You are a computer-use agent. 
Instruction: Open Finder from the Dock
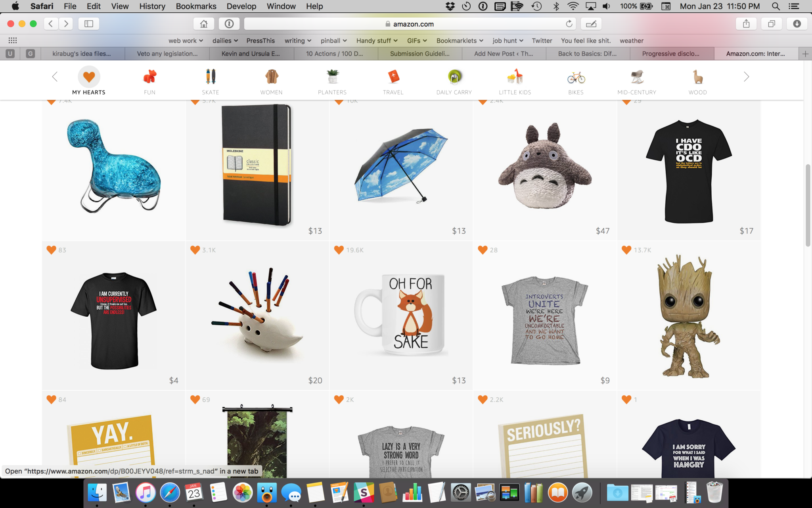tap(97, 493)
